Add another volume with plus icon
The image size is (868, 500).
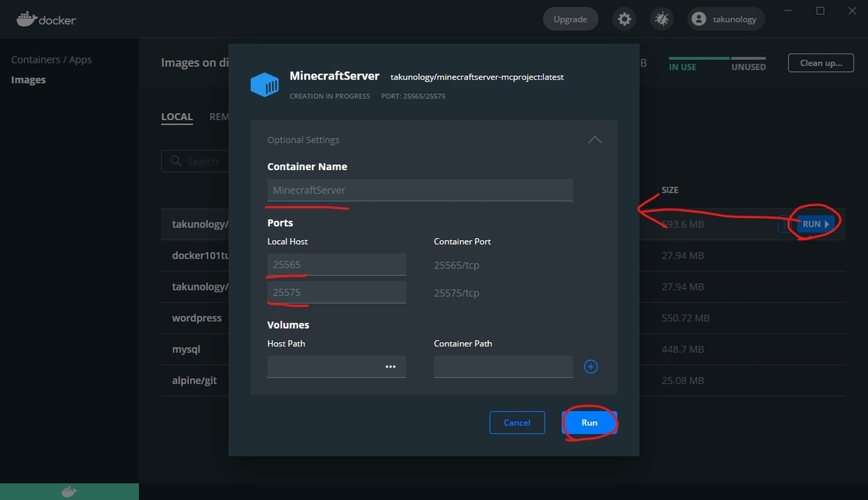(590, 367)
